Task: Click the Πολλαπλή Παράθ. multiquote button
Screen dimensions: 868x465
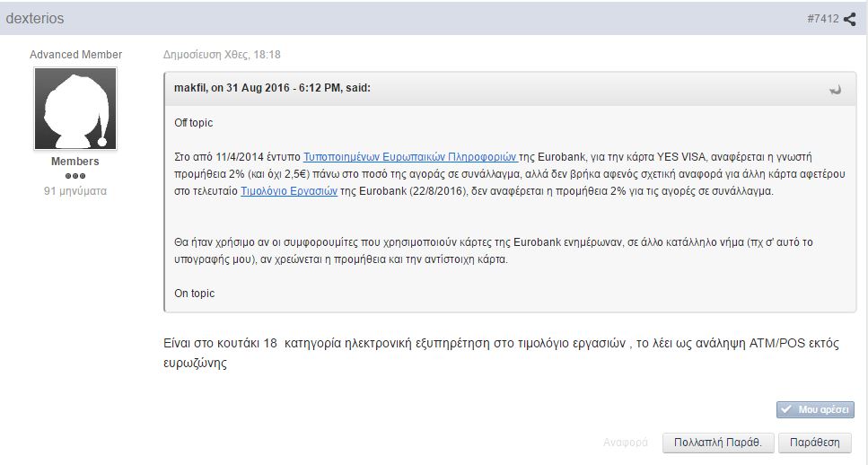Action: pos(718,443)
